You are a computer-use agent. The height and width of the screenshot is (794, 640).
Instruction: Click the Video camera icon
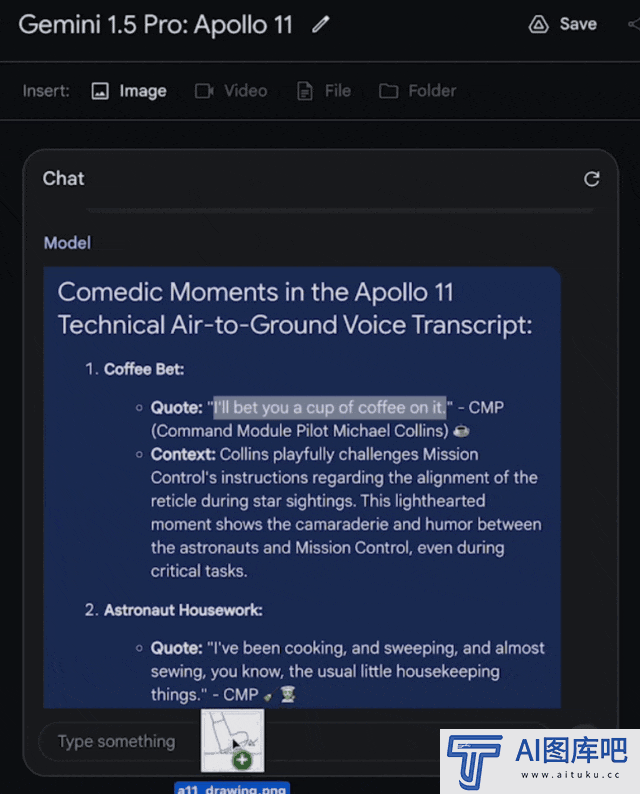pos(204,91)
